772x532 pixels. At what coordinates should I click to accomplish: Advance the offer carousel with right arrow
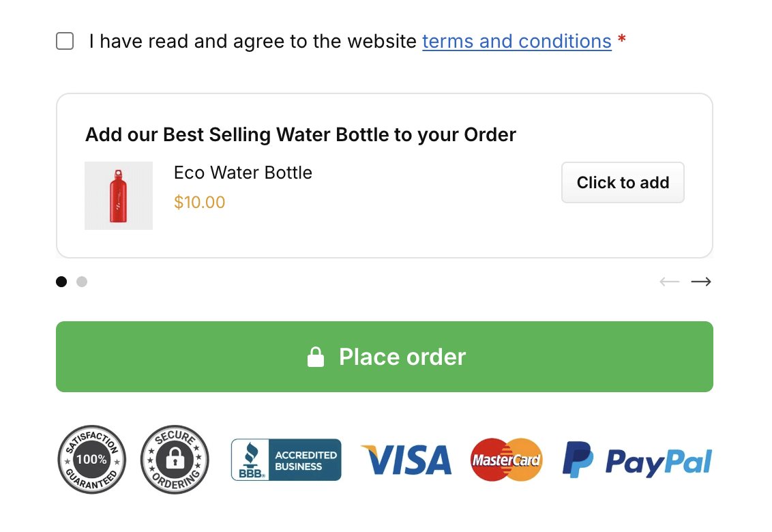click(701, 281)
